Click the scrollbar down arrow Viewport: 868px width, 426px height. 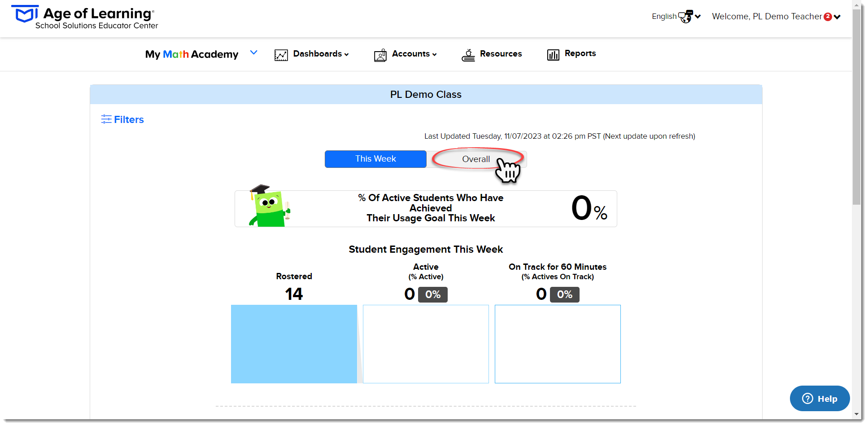point(857,414)
